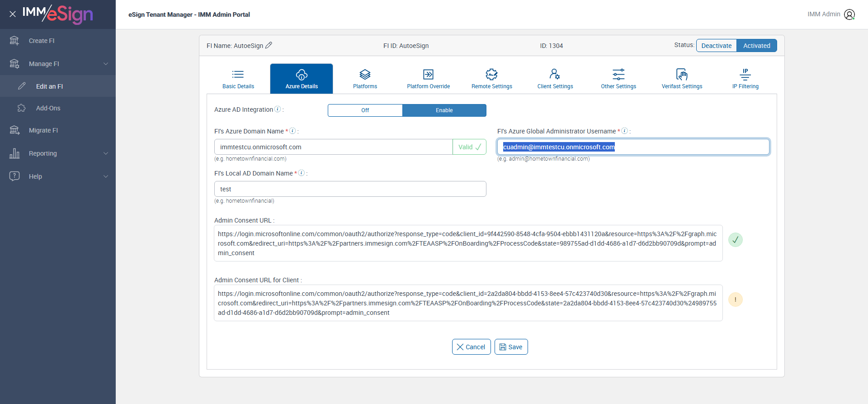The image size is (868, 404).
Task: Select the Azure Details tab
Action: coord(302,79)
